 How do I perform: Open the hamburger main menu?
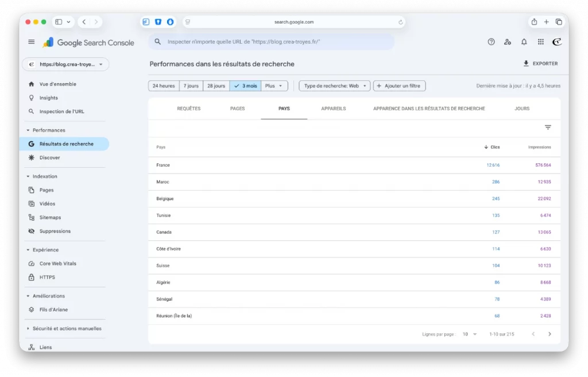pos(32,42)
